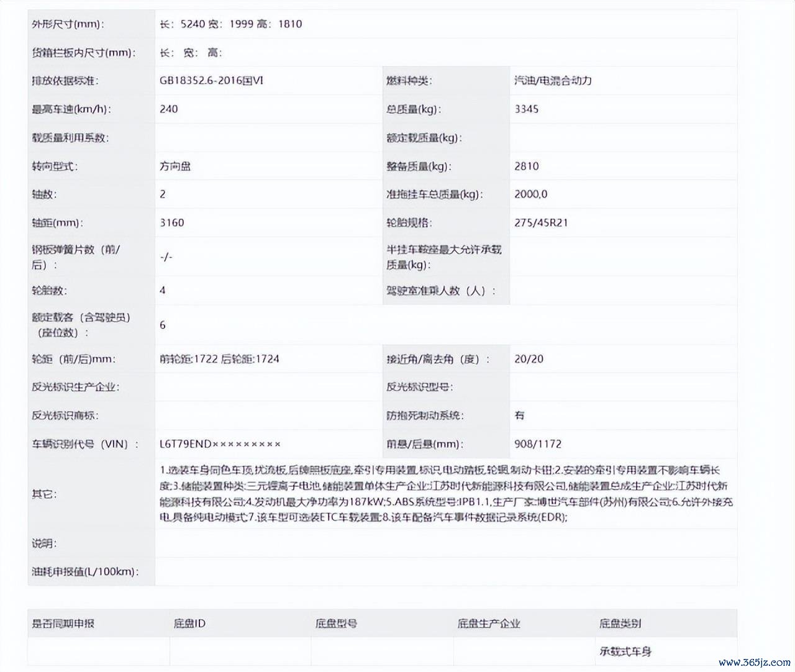
Task: Select the tire count value 4
Action: 163,291
